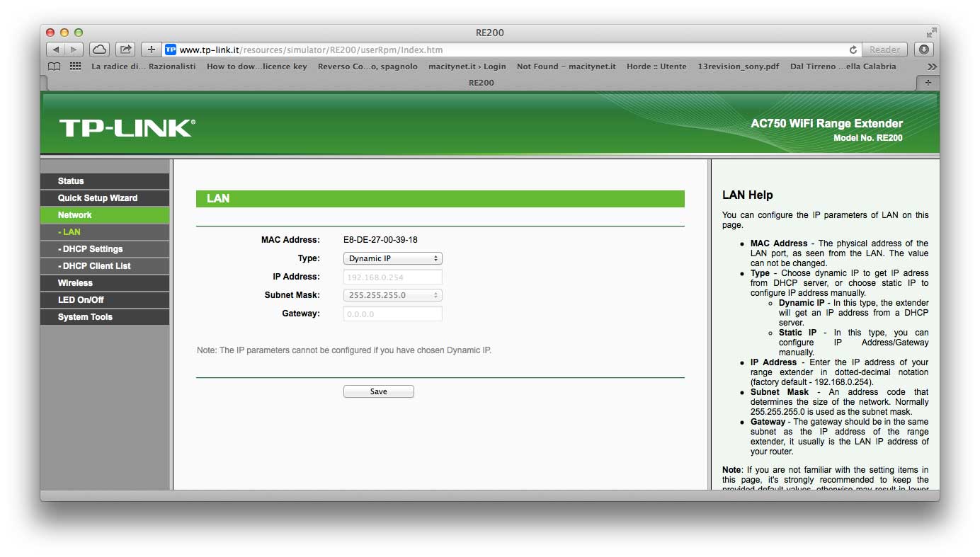Click the Reader button in address bar
The height and width of the screenshot is (557, 980).
click(884, 50)
